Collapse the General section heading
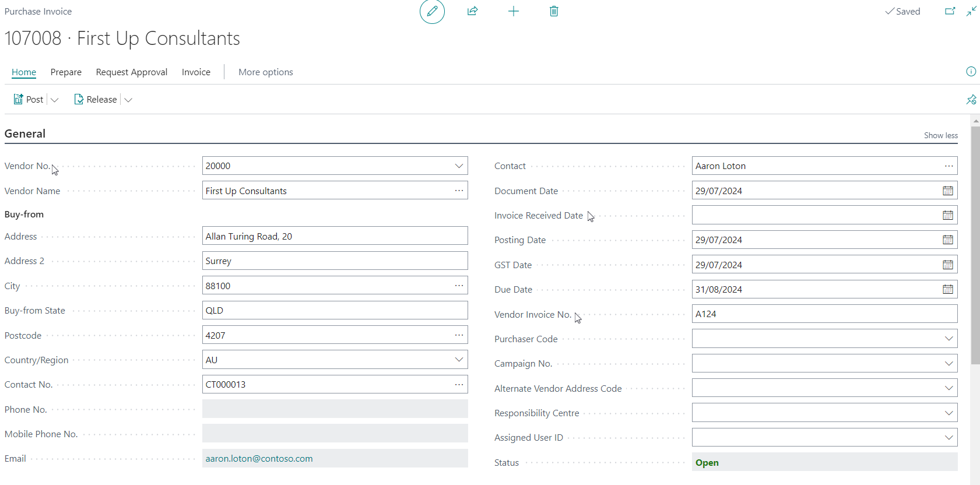 tap(25, 133)
